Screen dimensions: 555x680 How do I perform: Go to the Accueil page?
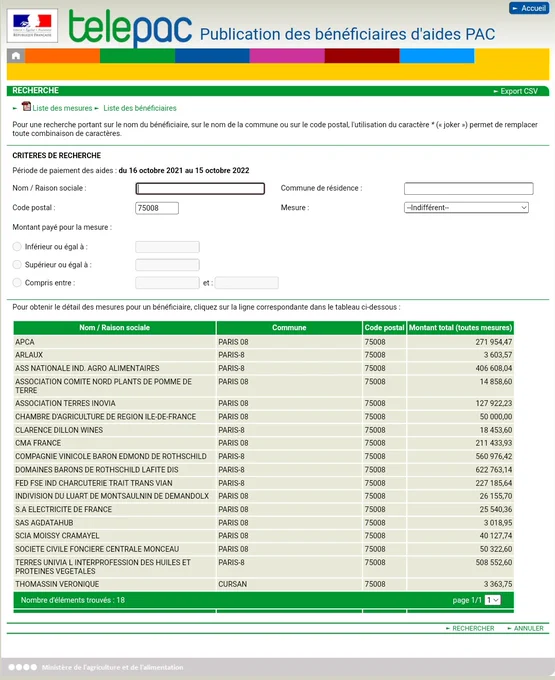click(529, 8)
